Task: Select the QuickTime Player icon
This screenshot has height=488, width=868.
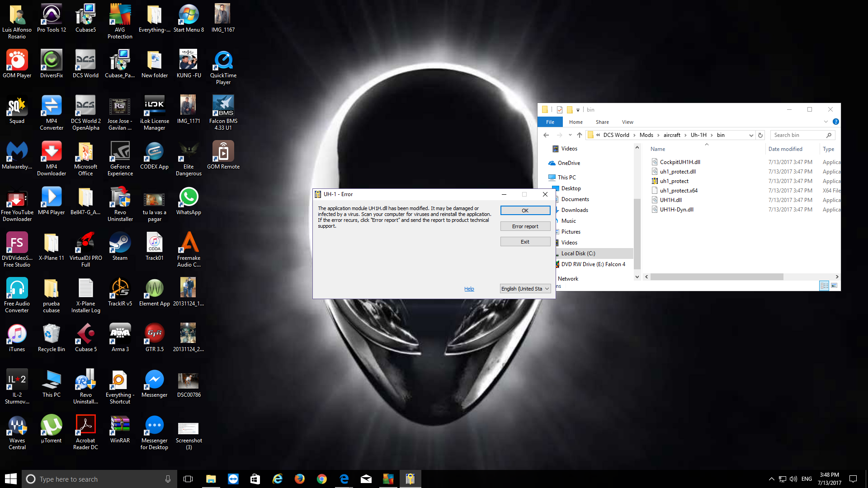Action: 223,67
